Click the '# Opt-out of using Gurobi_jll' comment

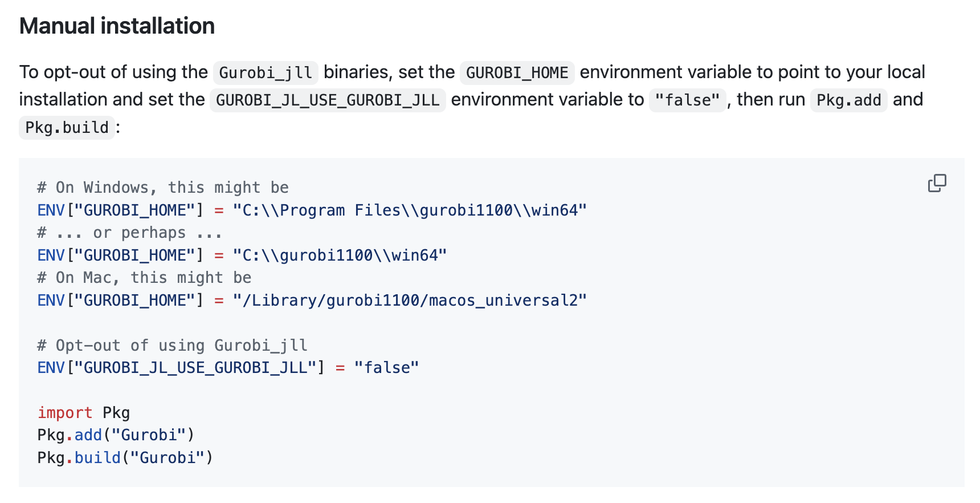(172, 346)
